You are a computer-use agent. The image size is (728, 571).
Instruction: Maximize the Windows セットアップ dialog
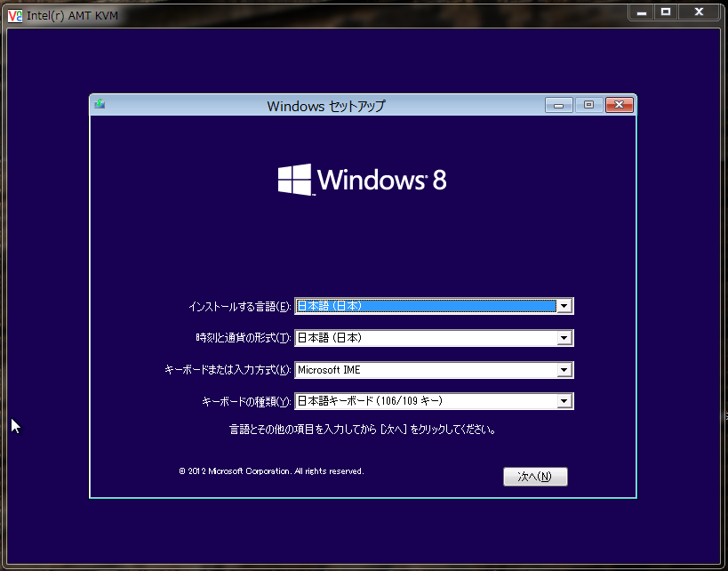tap(588, 106)
